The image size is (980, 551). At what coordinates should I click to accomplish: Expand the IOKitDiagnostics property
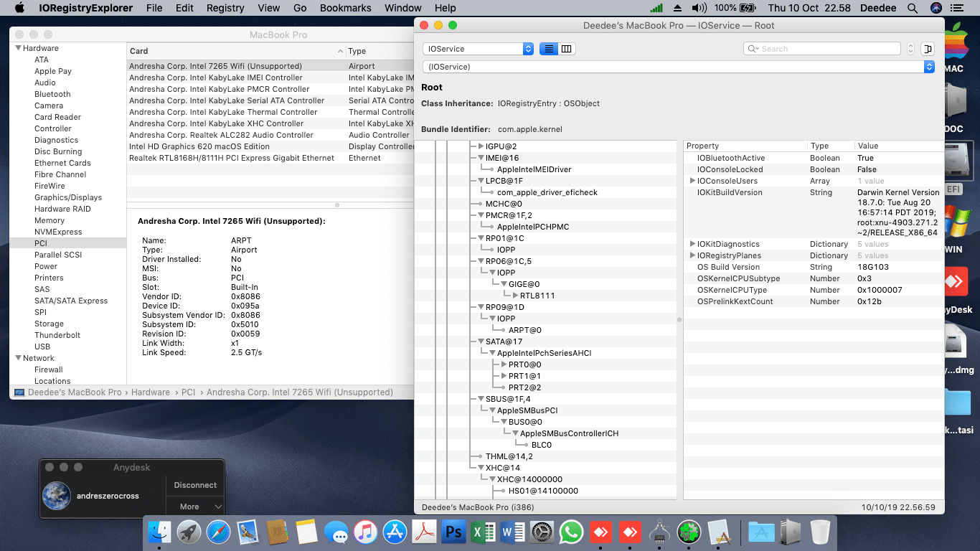pyautogui.click(x=692, y=244)
